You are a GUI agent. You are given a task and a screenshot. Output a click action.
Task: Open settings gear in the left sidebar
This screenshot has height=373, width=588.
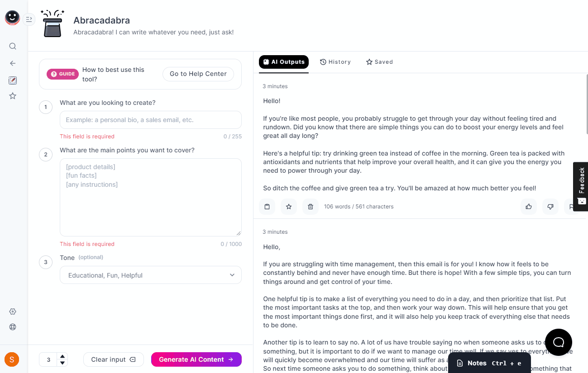point(13,312)
